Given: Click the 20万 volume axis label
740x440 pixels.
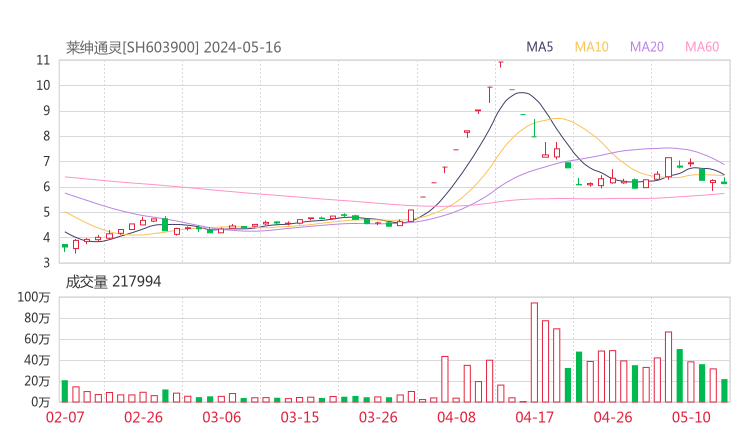Looking at the screenshot, I should [x=37, y=381].
